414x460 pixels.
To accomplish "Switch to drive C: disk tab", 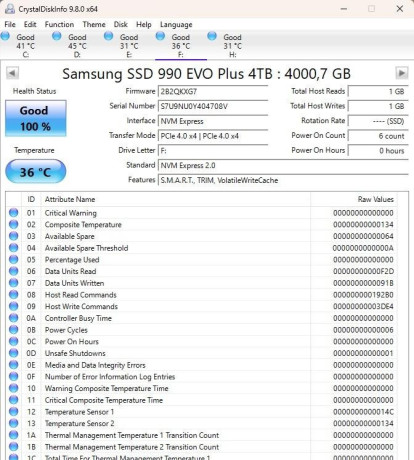I will coord(26,45).
